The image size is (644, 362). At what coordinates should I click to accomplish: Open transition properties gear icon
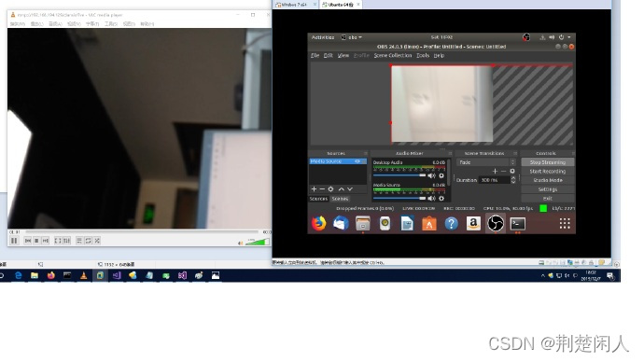(512, 171)
